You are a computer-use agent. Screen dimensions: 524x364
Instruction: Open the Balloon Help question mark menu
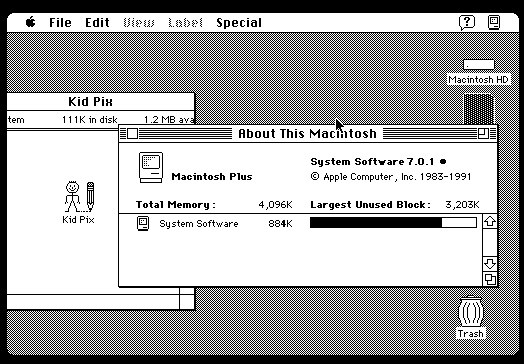[x=467, y=23]
